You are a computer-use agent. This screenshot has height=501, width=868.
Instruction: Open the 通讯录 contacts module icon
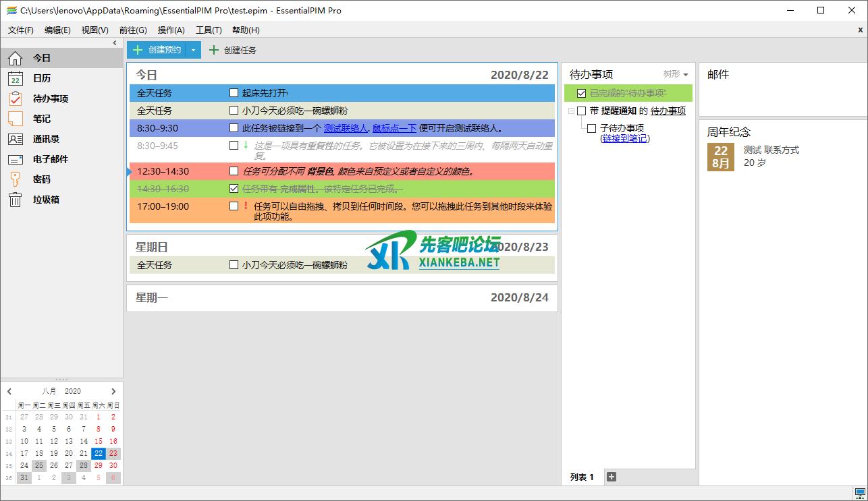point(15,139)
